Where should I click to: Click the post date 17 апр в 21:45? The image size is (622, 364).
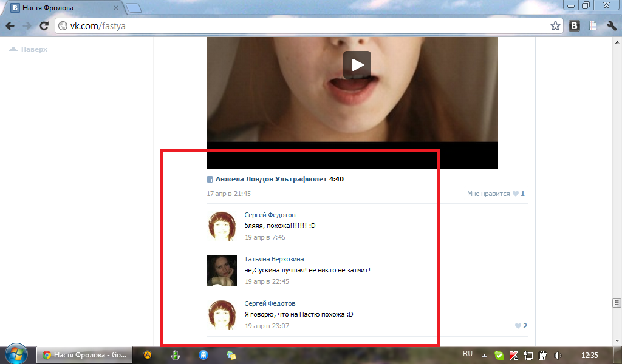(228, 194)
